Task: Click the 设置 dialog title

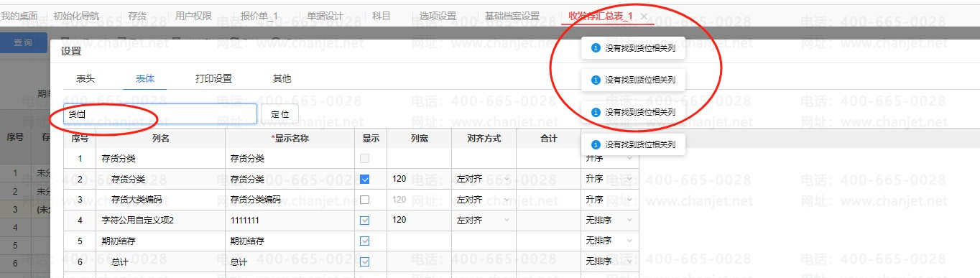Action: click(x=71, y=51)
